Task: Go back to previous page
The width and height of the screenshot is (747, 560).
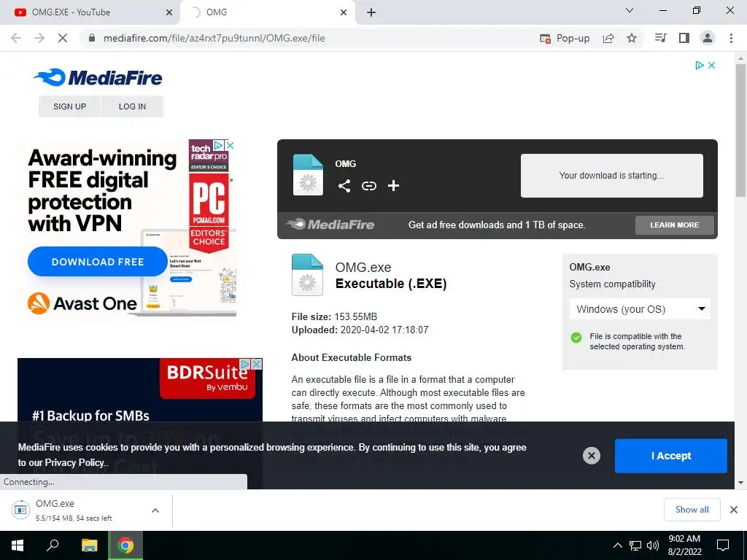Action: coord(16,38)
